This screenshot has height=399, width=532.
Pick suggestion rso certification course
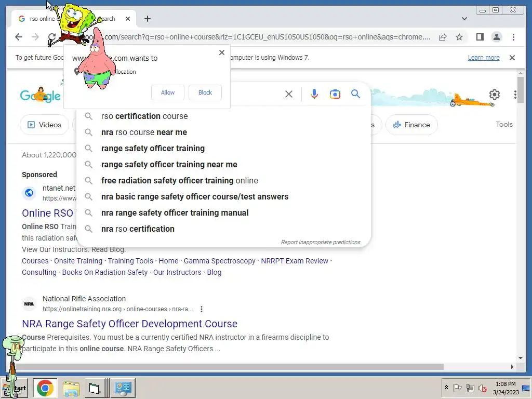[224, 116]
